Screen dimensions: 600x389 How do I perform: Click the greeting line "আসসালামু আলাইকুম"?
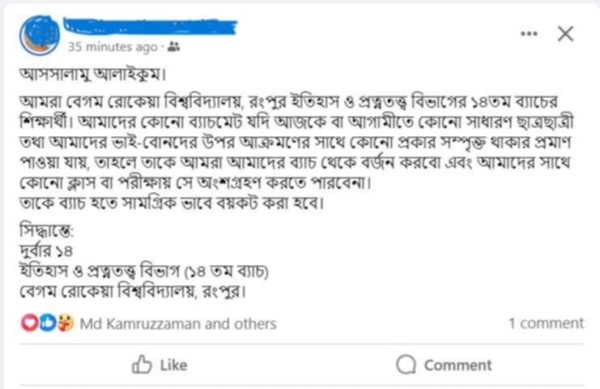click(93, 74)
